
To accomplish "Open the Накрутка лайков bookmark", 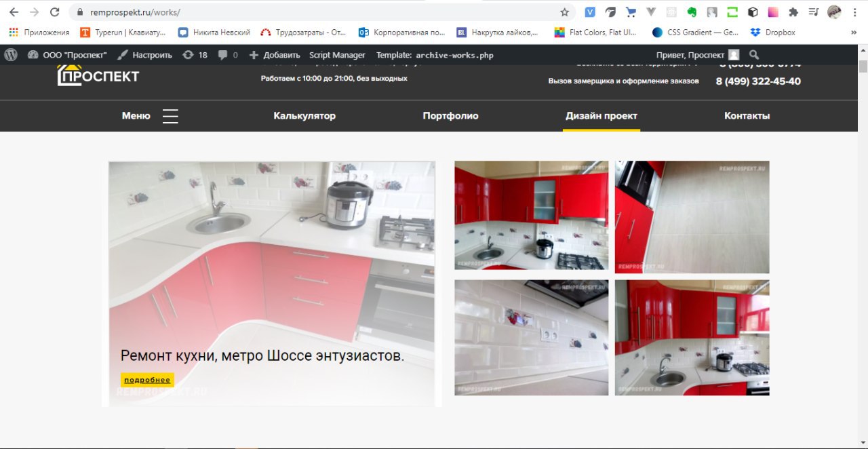I will 498,32.
